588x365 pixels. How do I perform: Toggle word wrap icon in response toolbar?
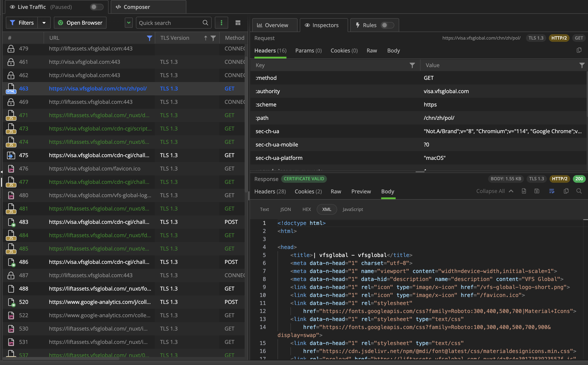point(552,191)
